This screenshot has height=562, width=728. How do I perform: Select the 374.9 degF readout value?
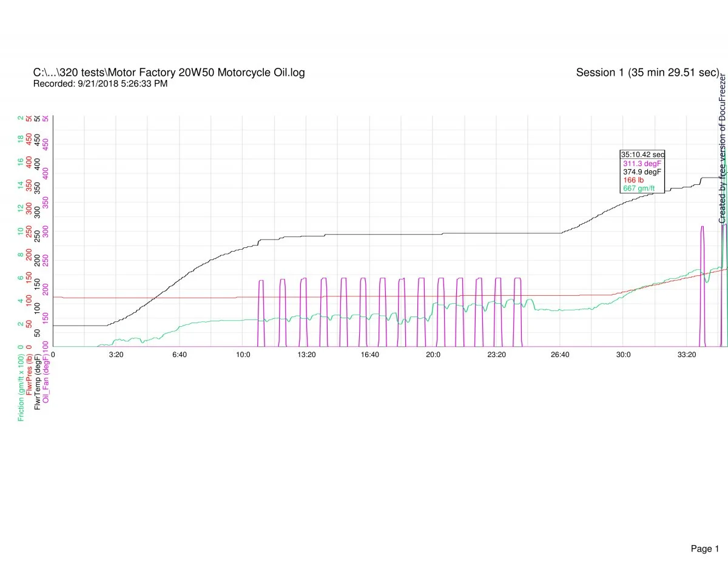641,172
